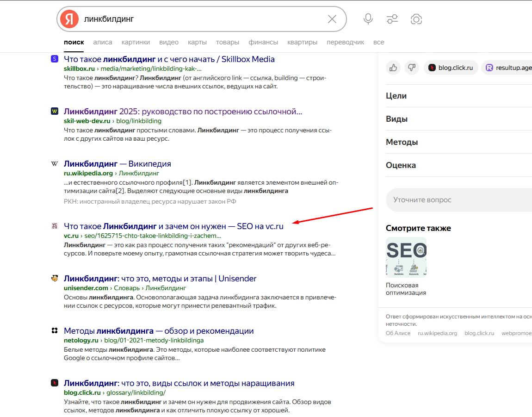Open виды ссылок и методы наращивания result
532x417 pixels.
[x=179, y=383]
